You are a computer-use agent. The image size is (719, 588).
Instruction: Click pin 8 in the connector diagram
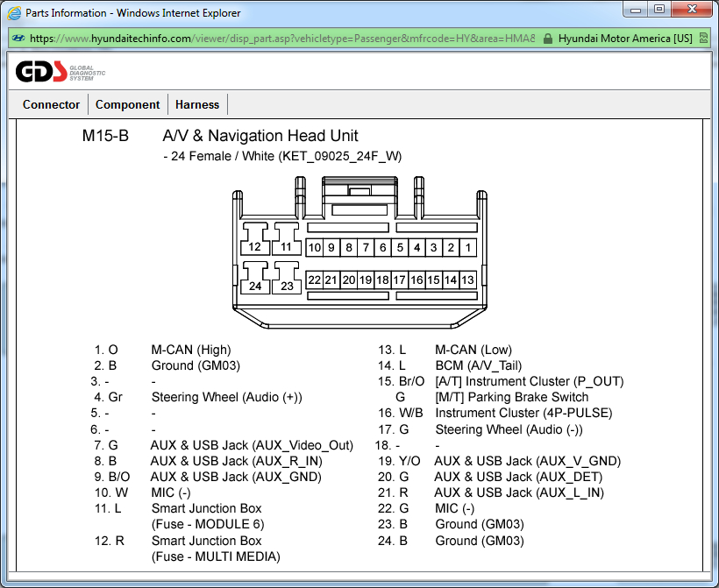coord(349,248)
